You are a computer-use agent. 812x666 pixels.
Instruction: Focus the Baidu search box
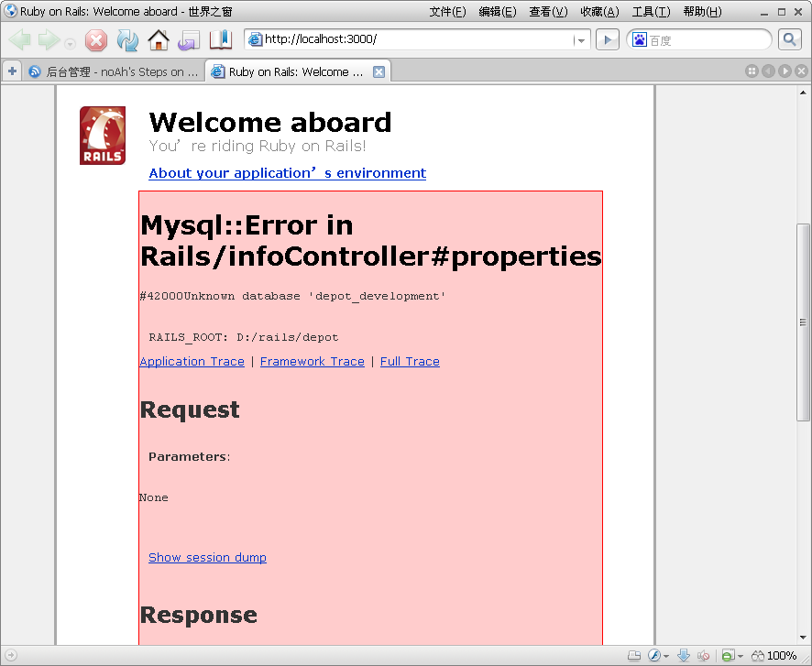[x=707, y=39]
